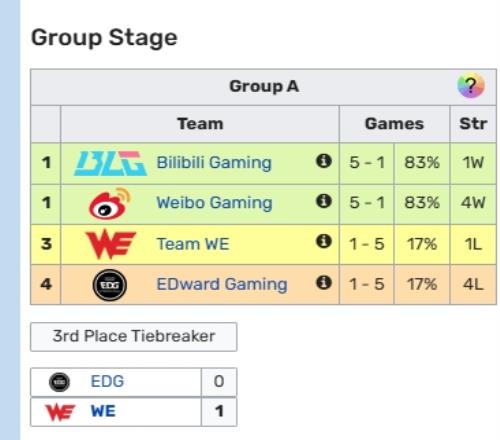
Task: Click WE link in tiebreaker match
Action: (x=103, y=411)
